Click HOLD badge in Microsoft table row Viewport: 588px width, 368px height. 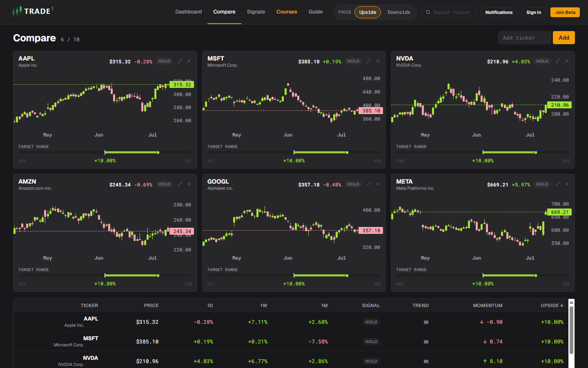click(x=371, y=342)
